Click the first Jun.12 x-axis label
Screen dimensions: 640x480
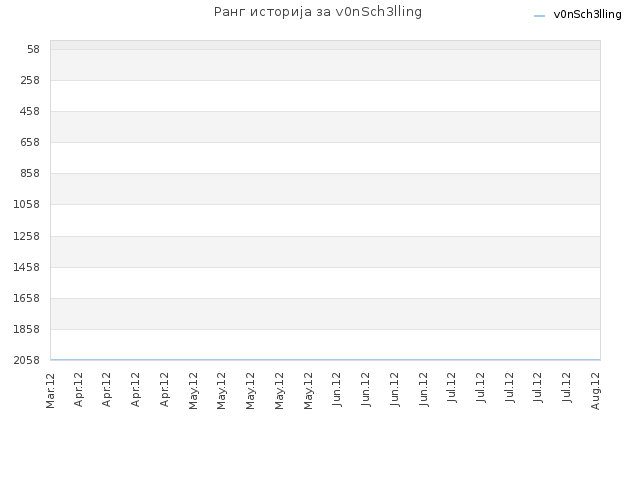pos(337,389)
